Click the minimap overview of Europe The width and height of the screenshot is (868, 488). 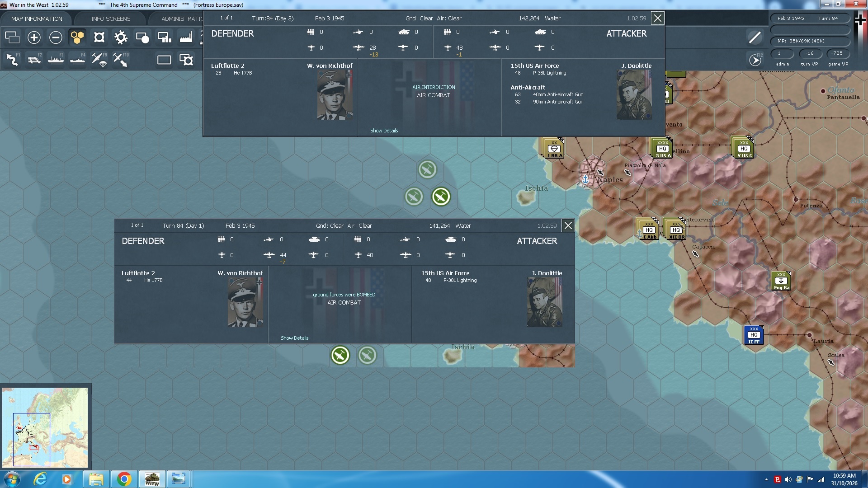(45, 427)
